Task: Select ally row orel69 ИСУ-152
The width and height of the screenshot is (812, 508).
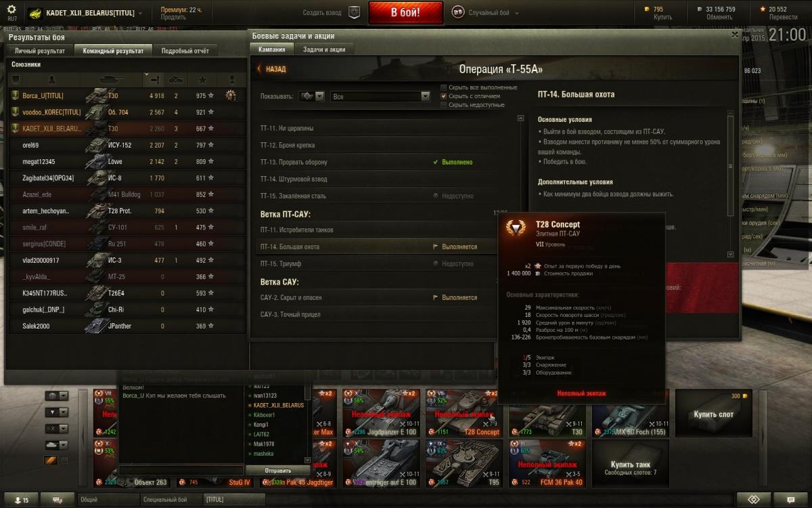Action: tap(126, 145)
